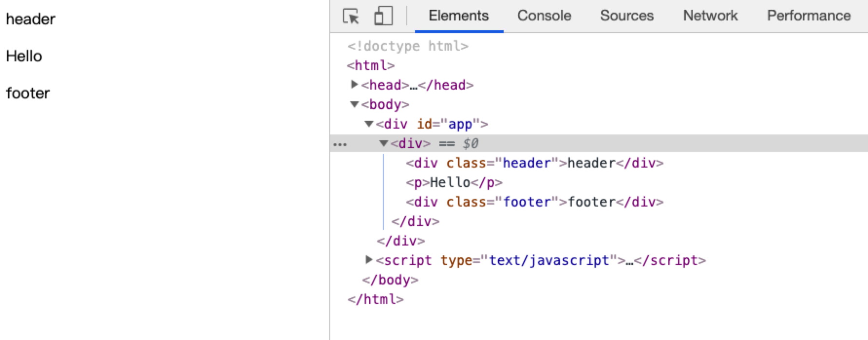Click the "text/javascript" type attribute value
The height and width of the screenshot is (340, 868).
coord(549,260)
